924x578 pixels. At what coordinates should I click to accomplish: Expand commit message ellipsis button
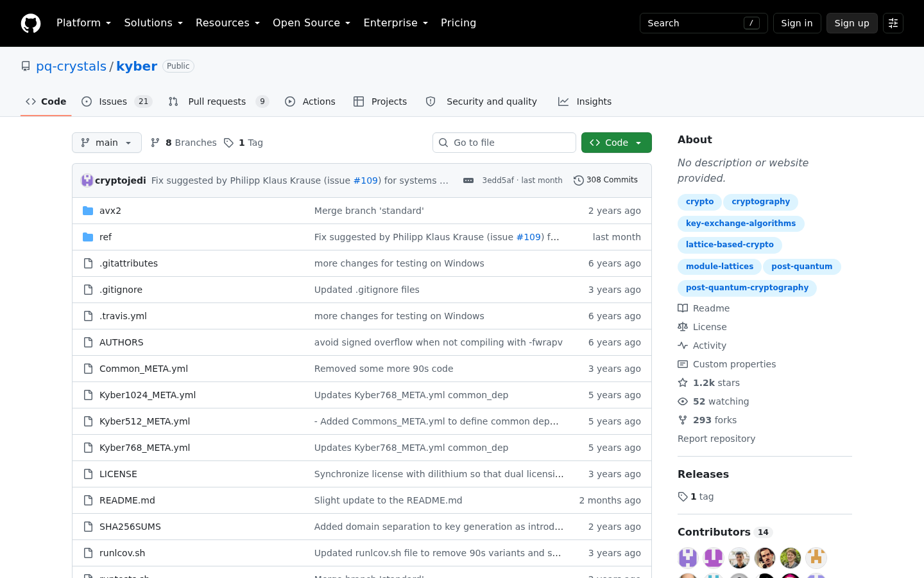(x=468, y=180)
